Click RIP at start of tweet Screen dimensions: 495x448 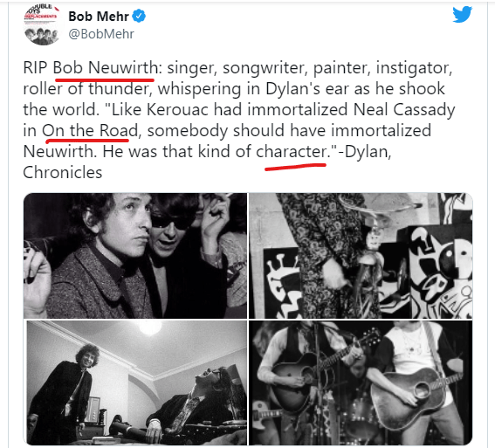35,68
